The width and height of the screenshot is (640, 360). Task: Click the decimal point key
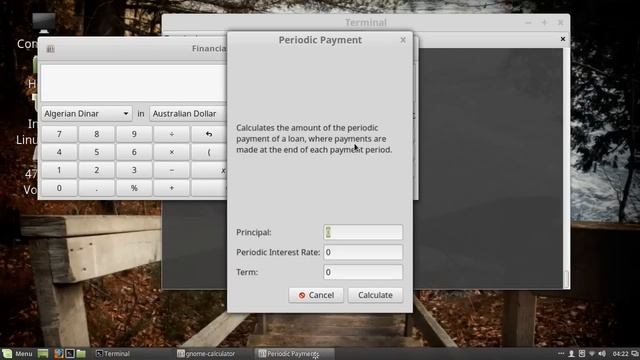coord(97,188)
